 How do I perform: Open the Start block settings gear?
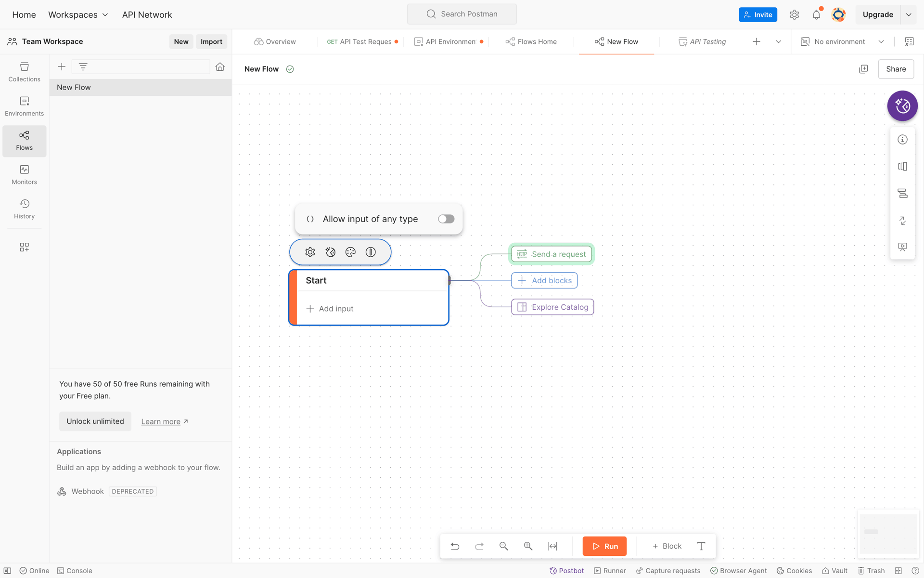coord(310,252)
